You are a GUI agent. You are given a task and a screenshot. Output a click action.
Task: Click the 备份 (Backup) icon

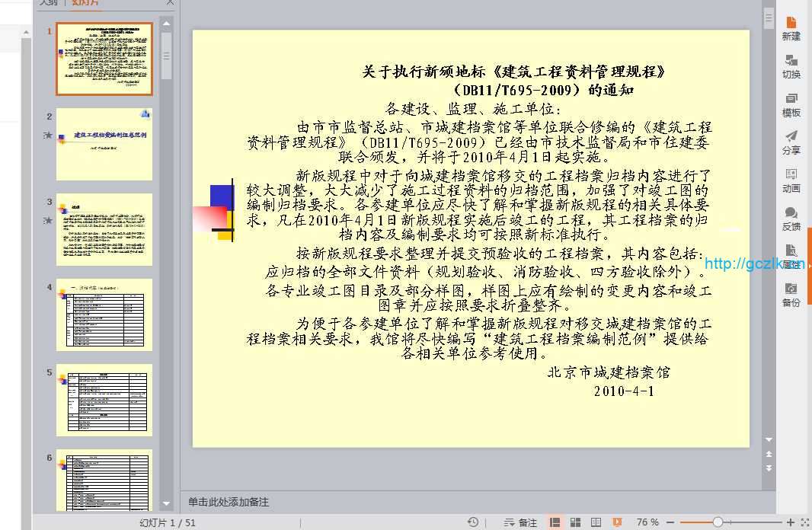coord(791,295)
